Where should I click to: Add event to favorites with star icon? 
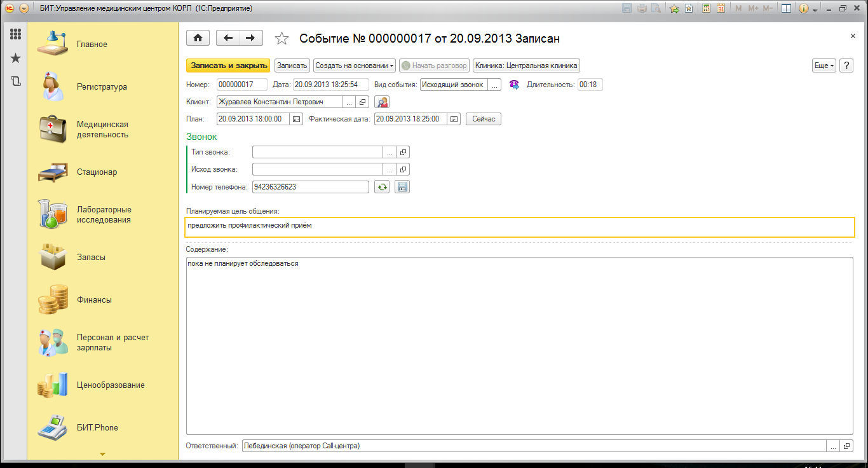[x=281, y=39]
